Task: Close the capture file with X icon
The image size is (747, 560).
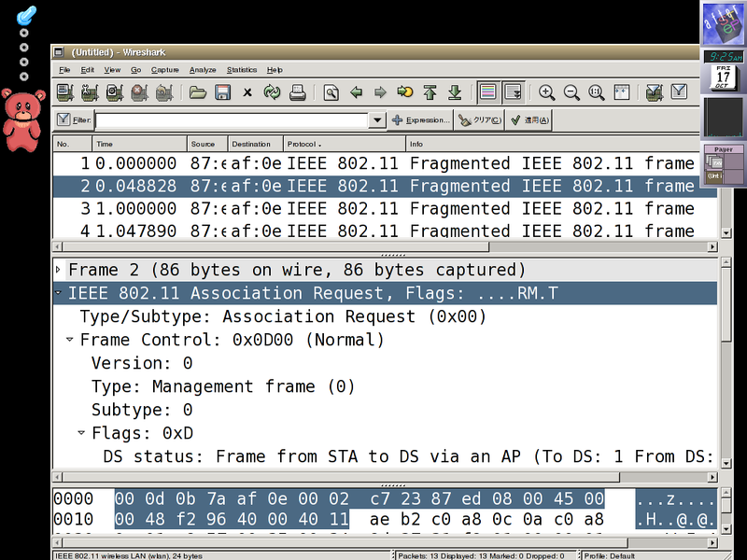Action: [247, 91]
